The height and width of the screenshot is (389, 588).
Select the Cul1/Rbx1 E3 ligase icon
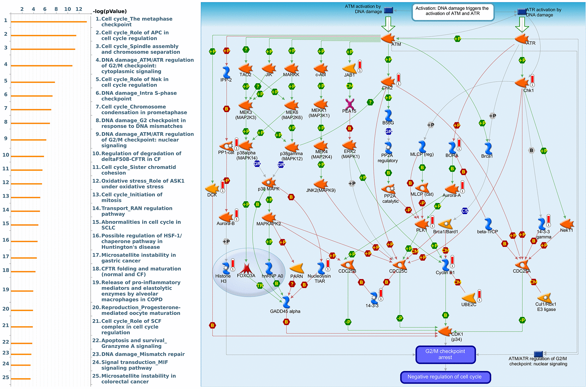click(545, 298)
